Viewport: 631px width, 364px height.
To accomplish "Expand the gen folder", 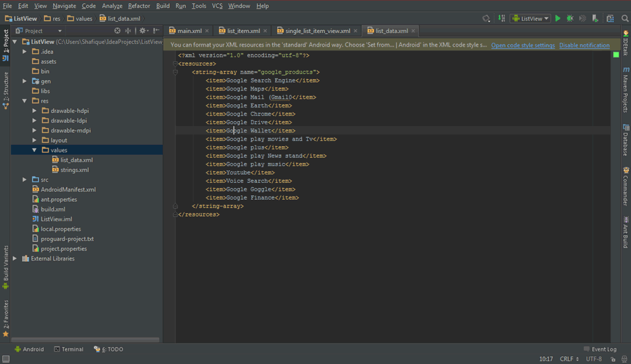I will tap(25, 81).
